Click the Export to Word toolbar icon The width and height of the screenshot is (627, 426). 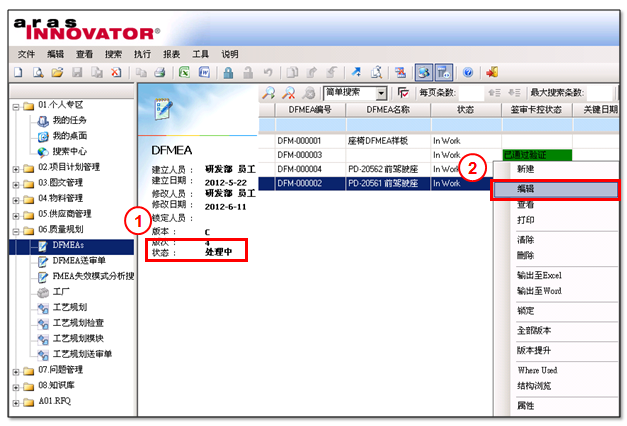click(204, 73)
